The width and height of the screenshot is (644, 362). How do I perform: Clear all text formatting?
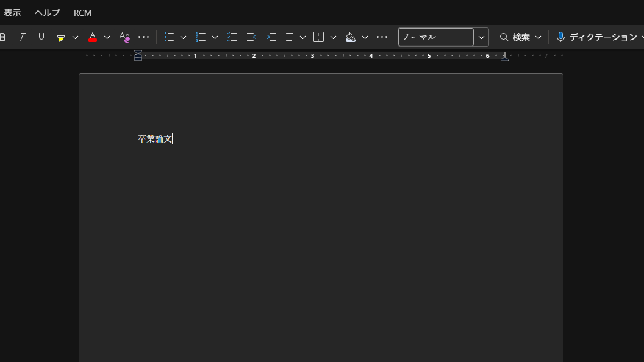tap(124, 37)
